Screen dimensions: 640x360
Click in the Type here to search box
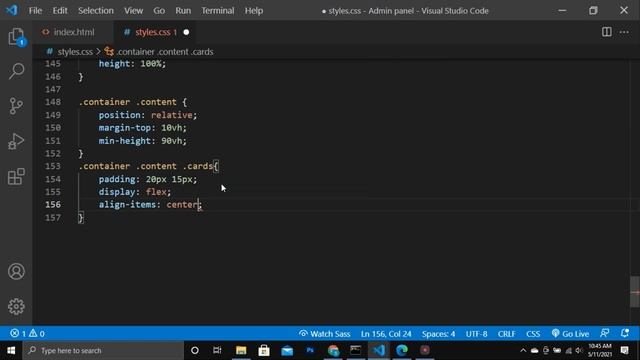click(103, 350)
